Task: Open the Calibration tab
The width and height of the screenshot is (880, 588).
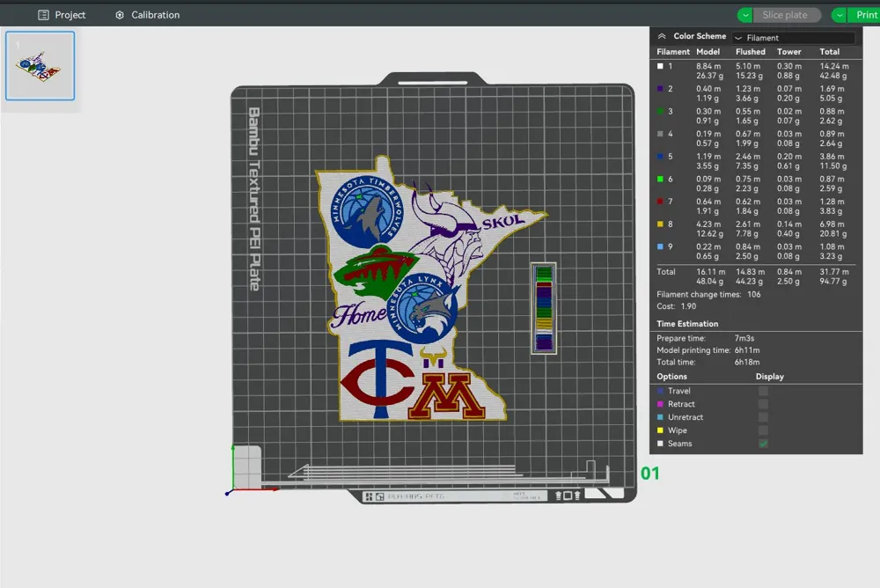Action: (148, 15)
